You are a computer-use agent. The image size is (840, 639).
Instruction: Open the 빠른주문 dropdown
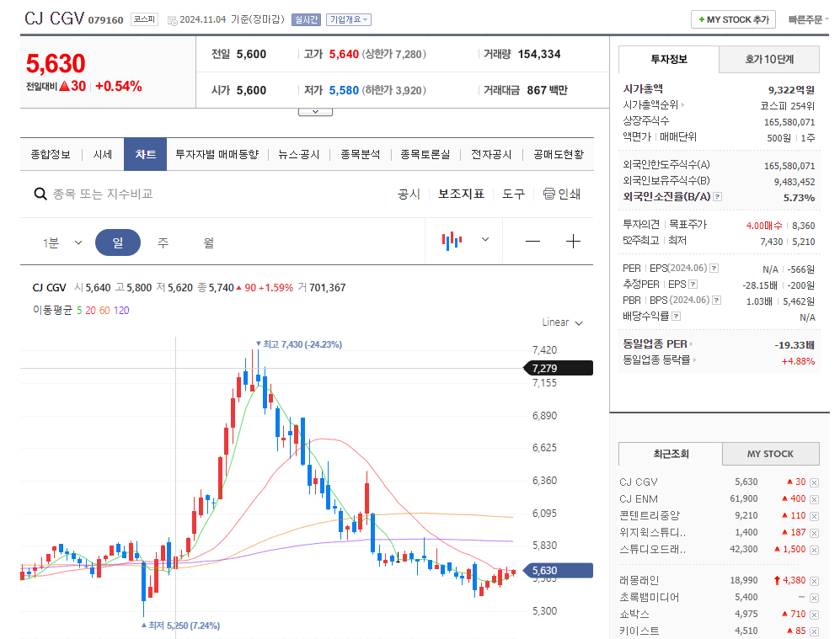pos(808,20)
